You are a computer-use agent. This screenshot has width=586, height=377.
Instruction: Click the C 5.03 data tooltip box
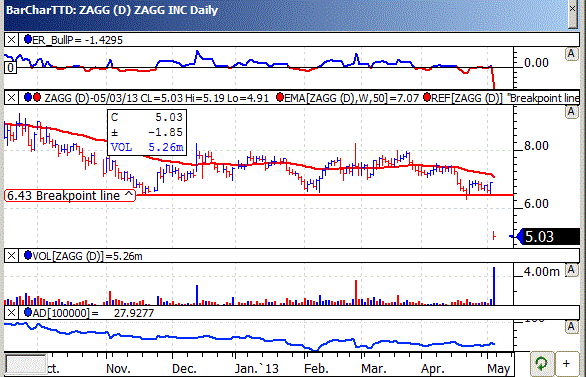147,132
